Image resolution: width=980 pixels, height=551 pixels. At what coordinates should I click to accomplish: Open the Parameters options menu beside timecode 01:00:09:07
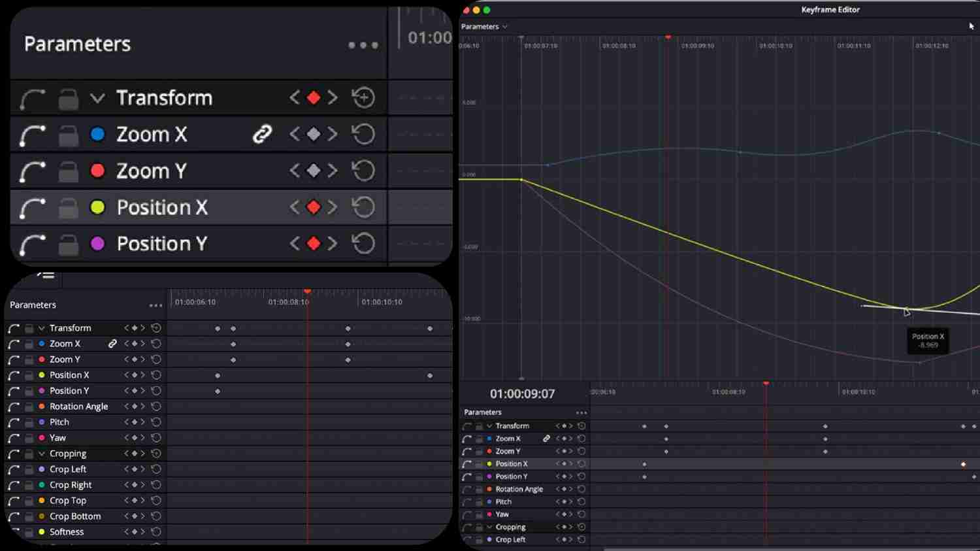[581, 412]
